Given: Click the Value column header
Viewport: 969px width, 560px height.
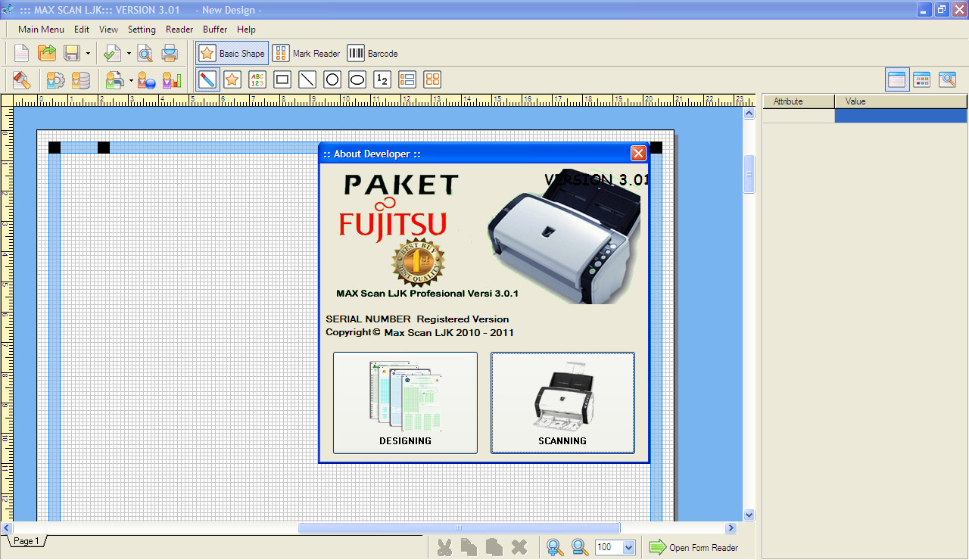Looking at the screenshot, I should [901, 101].
